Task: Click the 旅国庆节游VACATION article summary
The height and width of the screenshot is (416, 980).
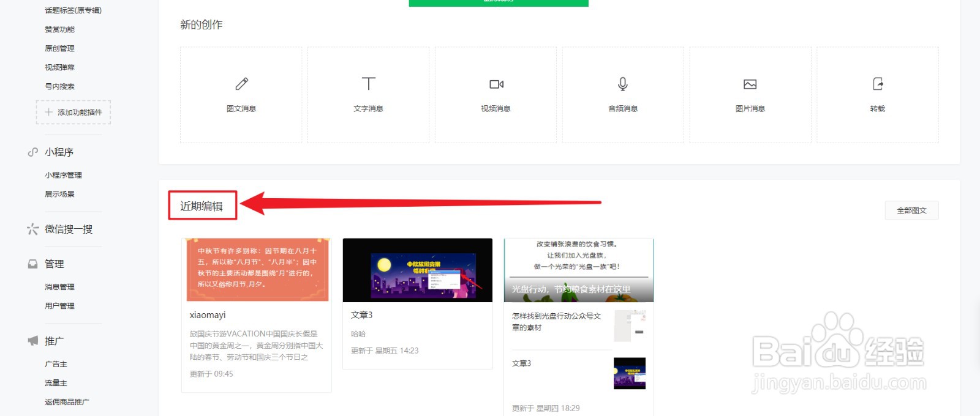Action: click(x=256, y=345)
